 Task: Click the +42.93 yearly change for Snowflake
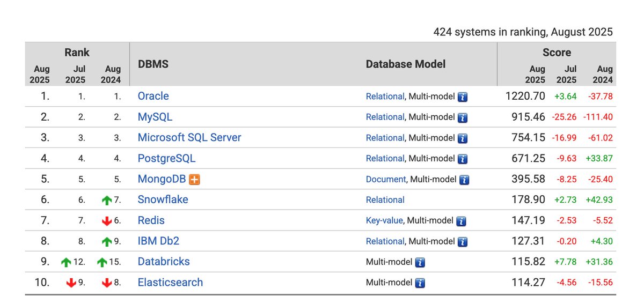tap(599, 200)
